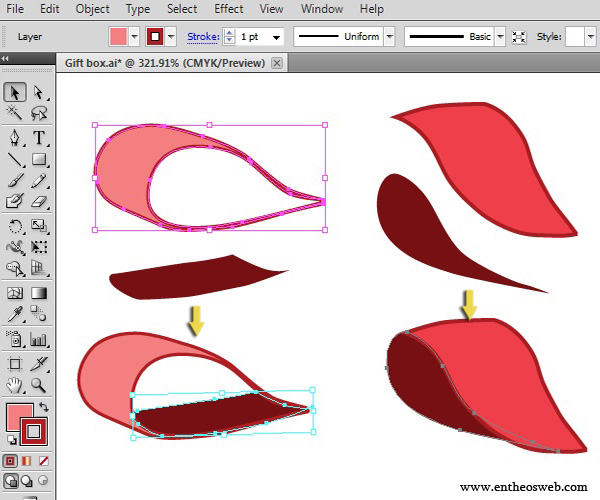Select the Rectangle shape tool
This screenshot has width=600, height=500.
click(x=39, y=159)
